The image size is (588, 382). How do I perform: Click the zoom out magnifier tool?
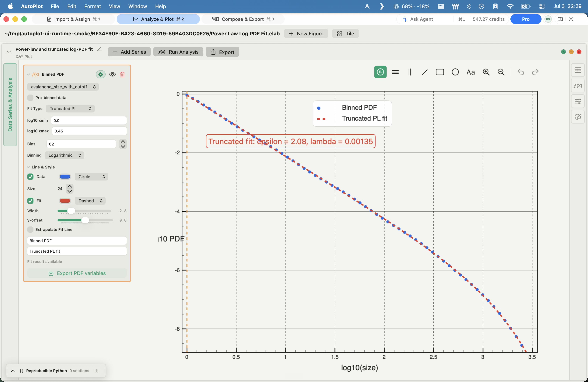(x=501, y=72)
